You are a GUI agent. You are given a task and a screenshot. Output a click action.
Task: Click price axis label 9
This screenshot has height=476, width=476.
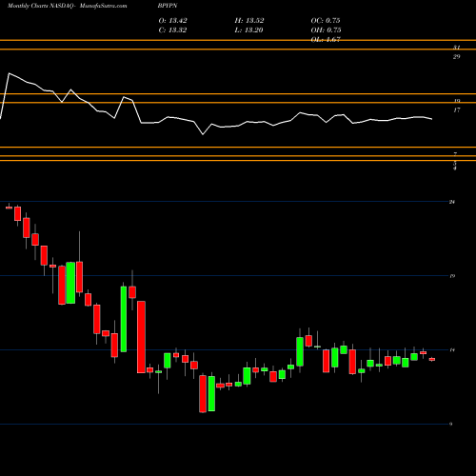451,424
